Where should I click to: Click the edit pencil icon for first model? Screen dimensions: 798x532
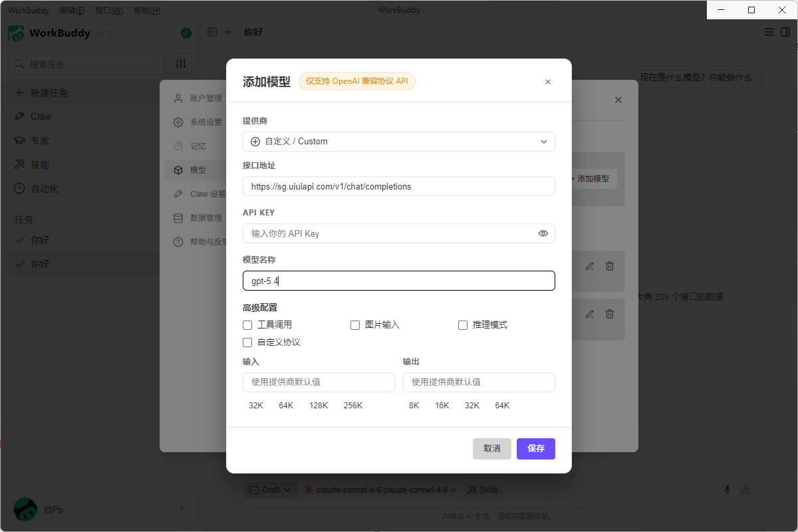tap(590, 266)
